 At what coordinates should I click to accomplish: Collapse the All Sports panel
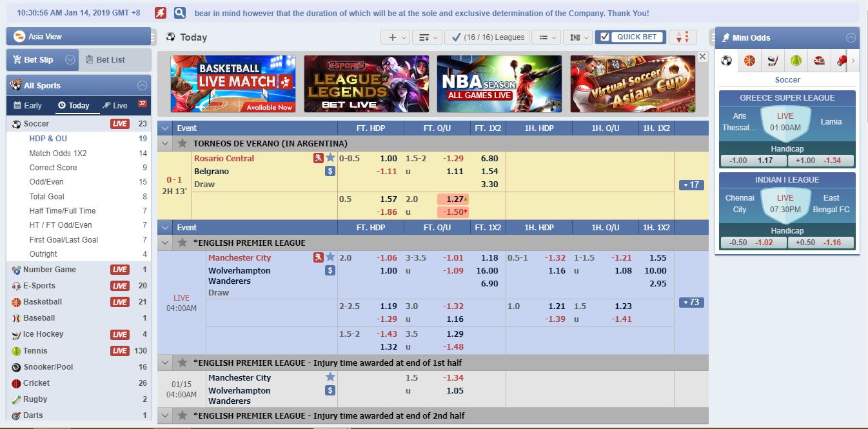click(x=142, y=85)
